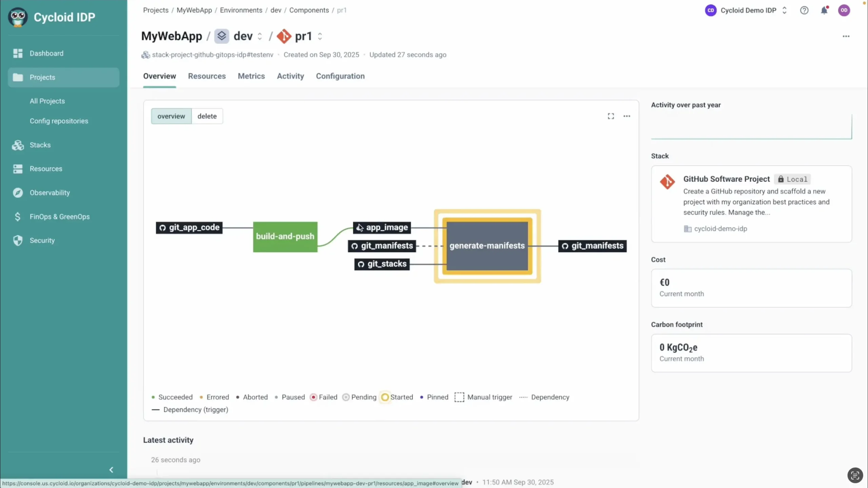Viewport: 868px width, 488px height.
Task: Click the Failed status legend icon
Action: [313, 397]
